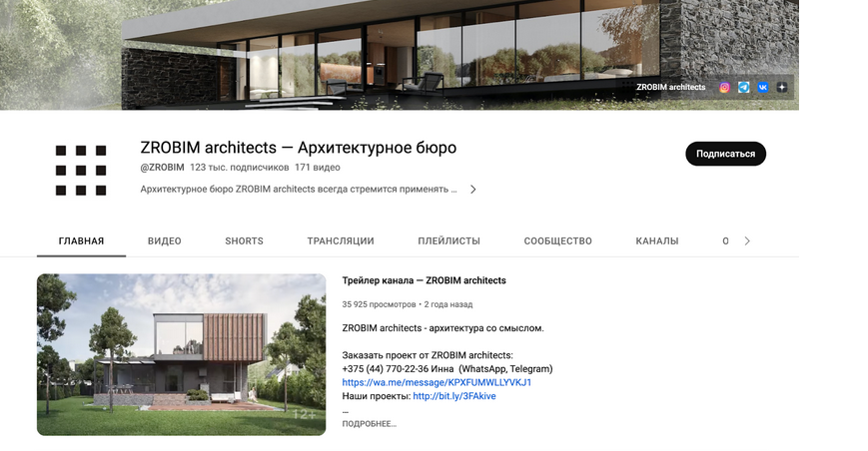Expand the channel description chevron arrow

[x=472, y=189]
